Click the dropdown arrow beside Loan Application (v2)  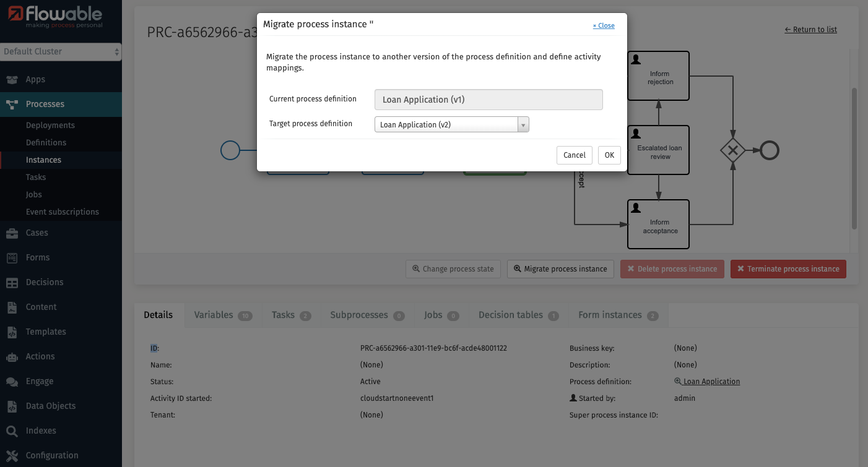click(x=523, y=125)
